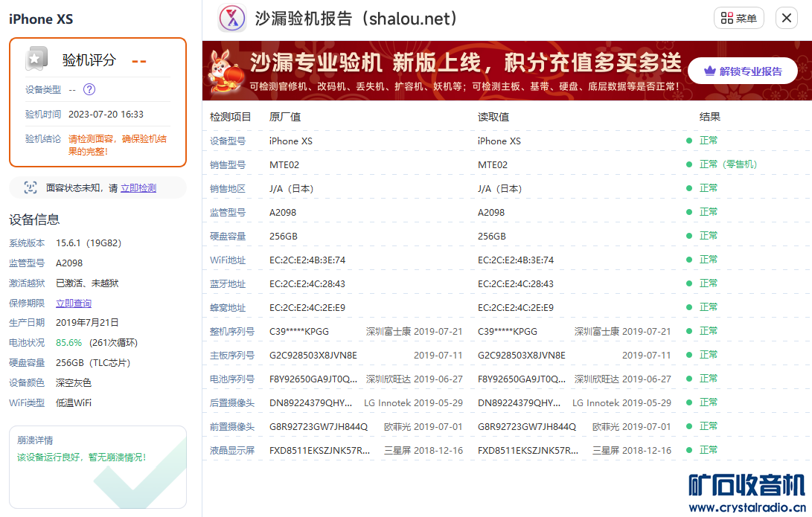Click the 设备型号 row label
Viewport: 812px width, 517px height.
227,141
